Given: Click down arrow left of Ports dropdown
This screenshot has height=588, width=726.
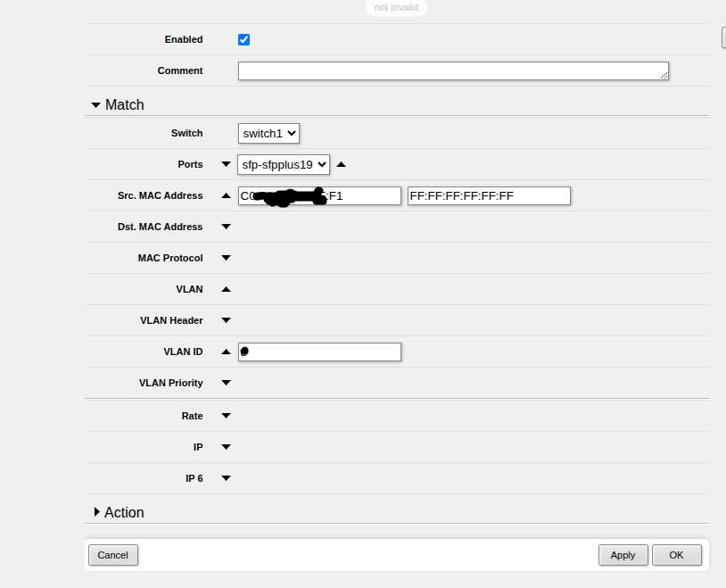Looking at the screenshot, I should 226,164.
